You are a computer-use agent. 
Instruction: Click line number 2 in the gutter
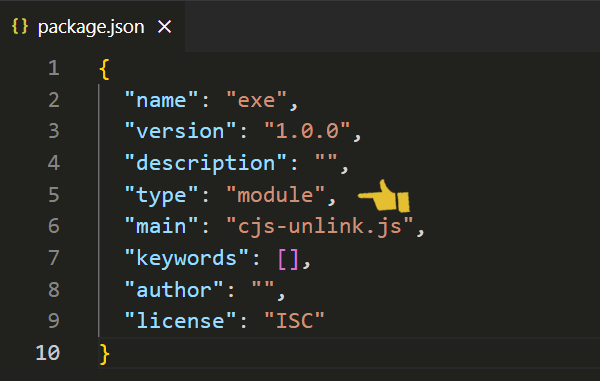point(54,100)
